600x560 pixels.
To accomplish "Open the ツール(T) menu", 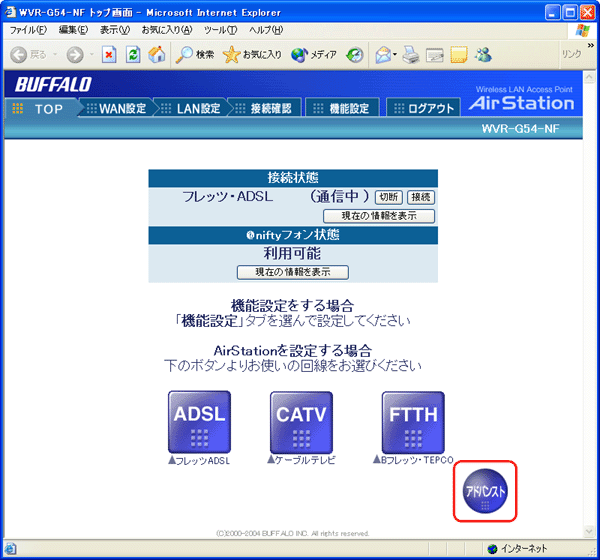I will (220, 30).
